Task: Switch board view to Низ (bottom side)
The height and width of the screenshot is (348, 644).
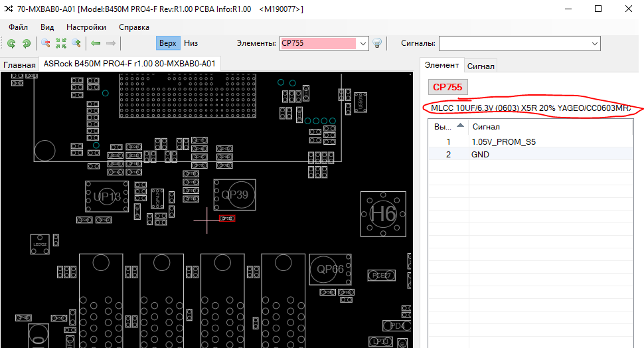Action: click(191, 43)
